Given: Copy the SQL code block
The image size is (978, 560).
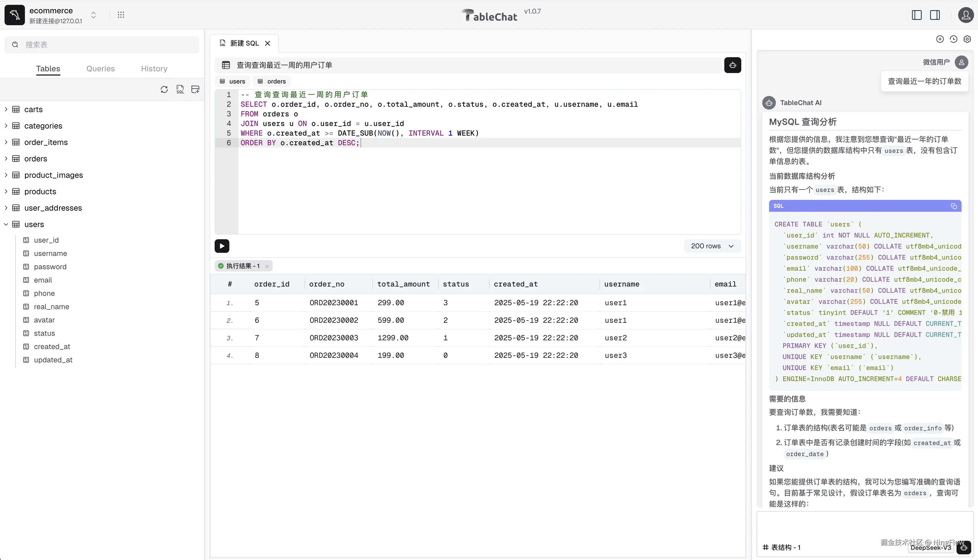Looking at the screenshot, I should tap(954, 206).
